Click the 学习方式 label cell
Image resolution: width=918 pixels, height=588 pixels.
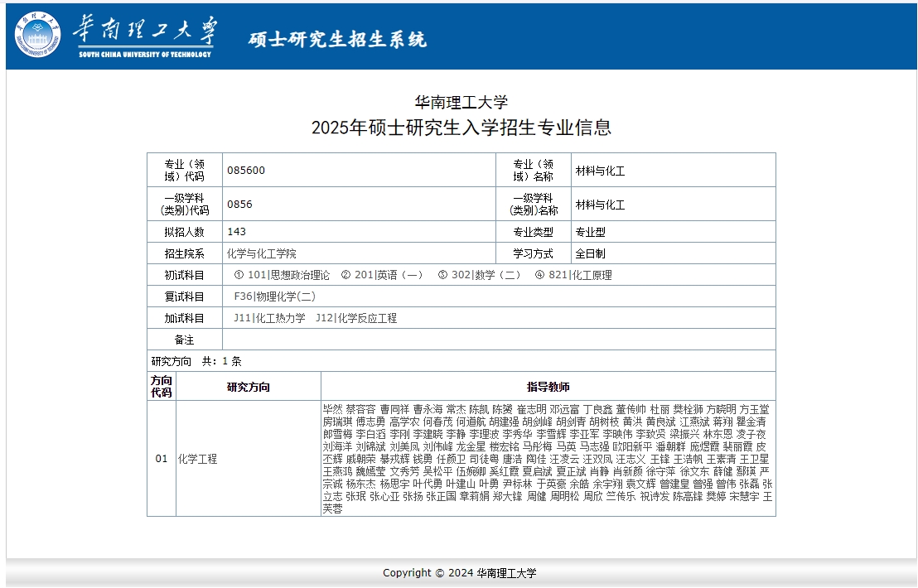533,253
